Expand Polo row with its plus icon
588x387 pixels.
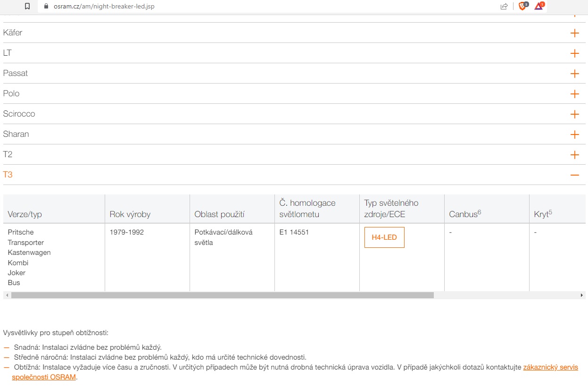pos(574,94)
